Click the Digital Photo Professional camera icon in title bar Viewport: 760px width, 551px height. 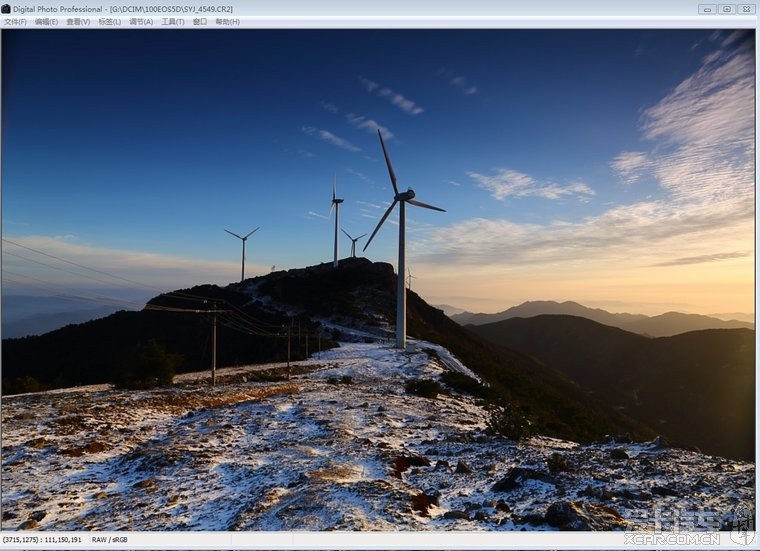6,9
